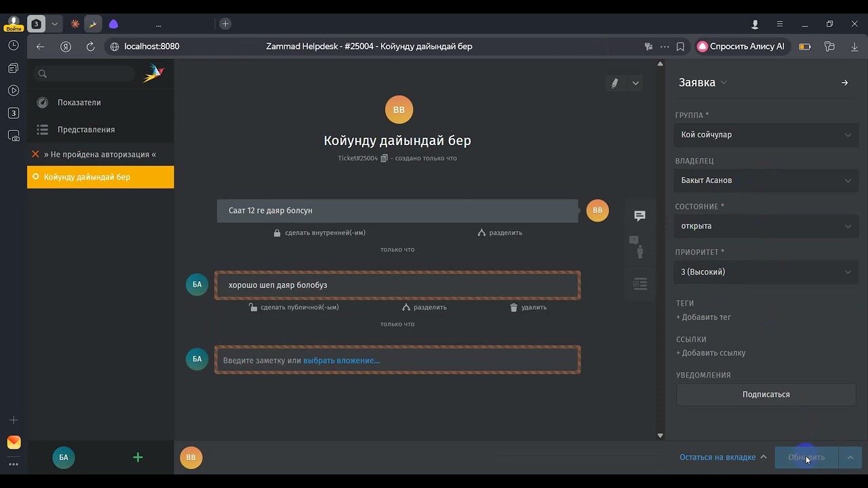Screen dimensions: 868x488
Task: Click the "выбрать вложение" link
Action: point(342,361)
